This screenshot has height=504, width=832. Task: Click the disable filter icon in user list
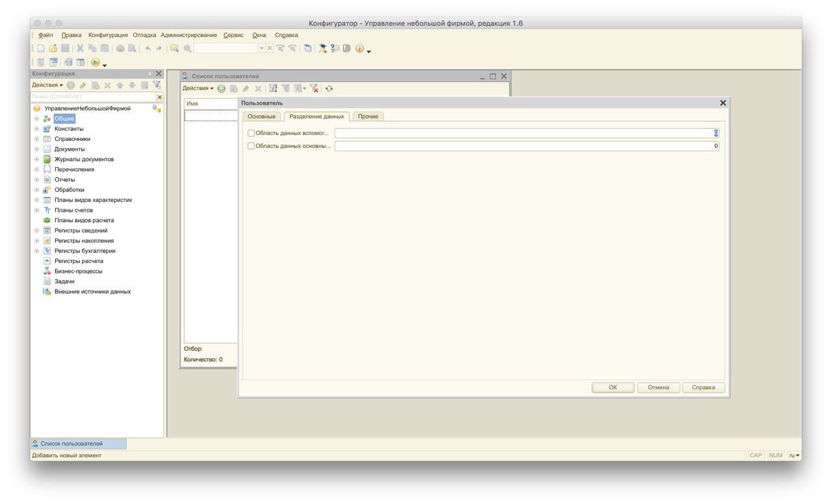315,88
